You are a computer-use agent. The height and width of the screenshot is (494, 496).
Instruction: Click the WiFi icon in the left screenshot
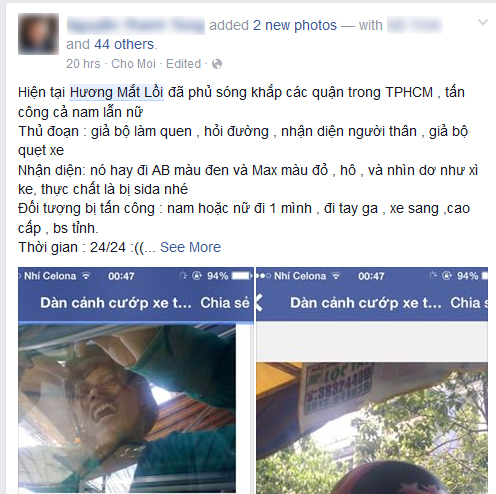click(x=86, y=276)
